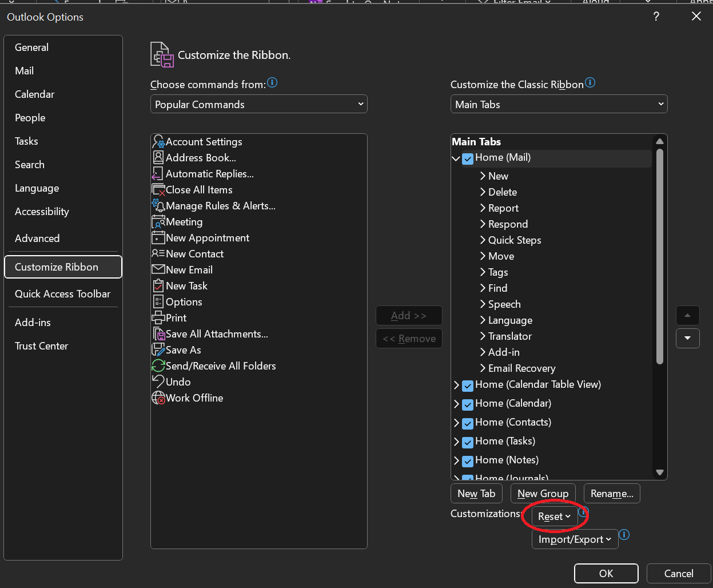The image size is (713, 588).
Task: Click the Print printer icon
Action: (158, 318)
